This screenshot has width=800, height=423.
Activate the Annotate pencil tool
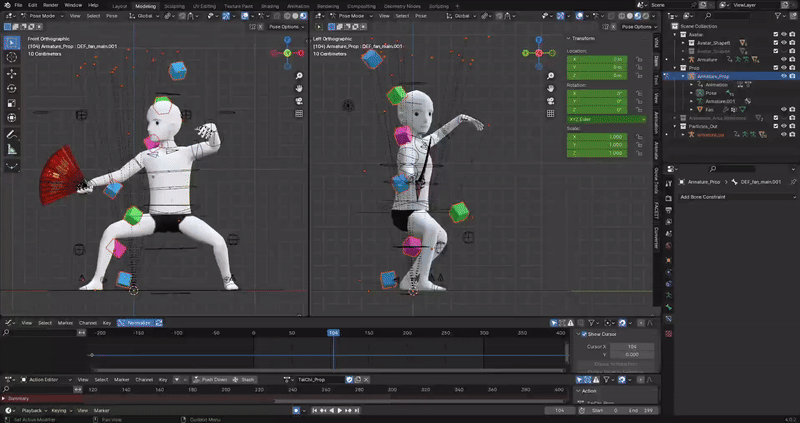[x=11, y=134]
